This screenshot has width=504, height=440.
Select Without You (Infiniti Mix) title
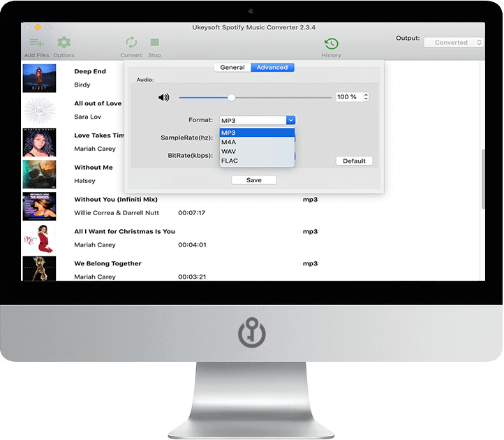[x=116, y=200]
